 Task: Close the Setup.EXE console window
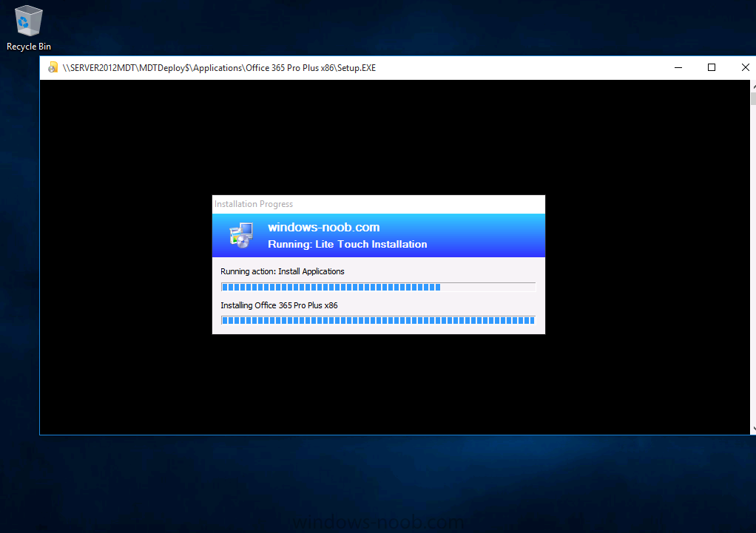coord(744,68)
